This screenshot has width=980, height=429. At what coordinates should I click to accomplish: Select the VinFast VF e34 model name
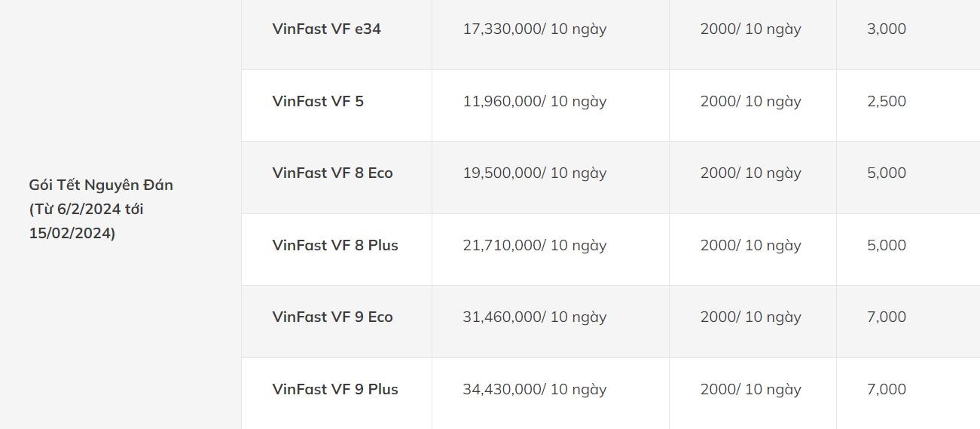pos(326,29)
